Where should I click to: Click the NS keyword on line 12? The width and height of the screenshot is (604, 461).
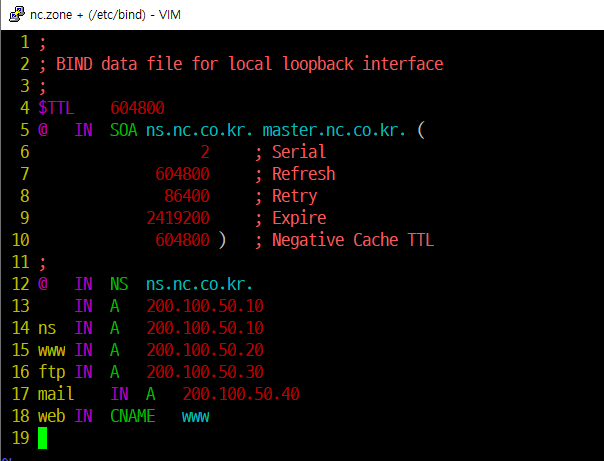pos(119,284)
